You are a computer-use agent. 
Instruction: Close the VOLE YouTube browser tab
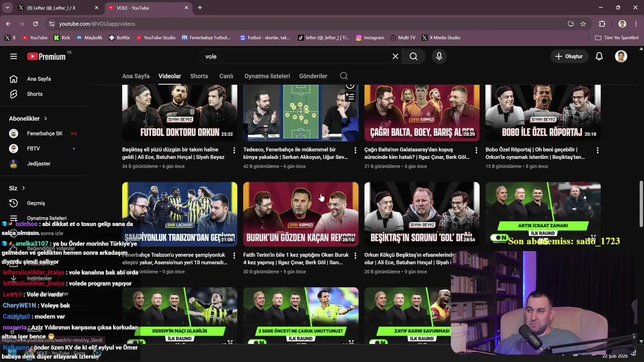point(186,8)
